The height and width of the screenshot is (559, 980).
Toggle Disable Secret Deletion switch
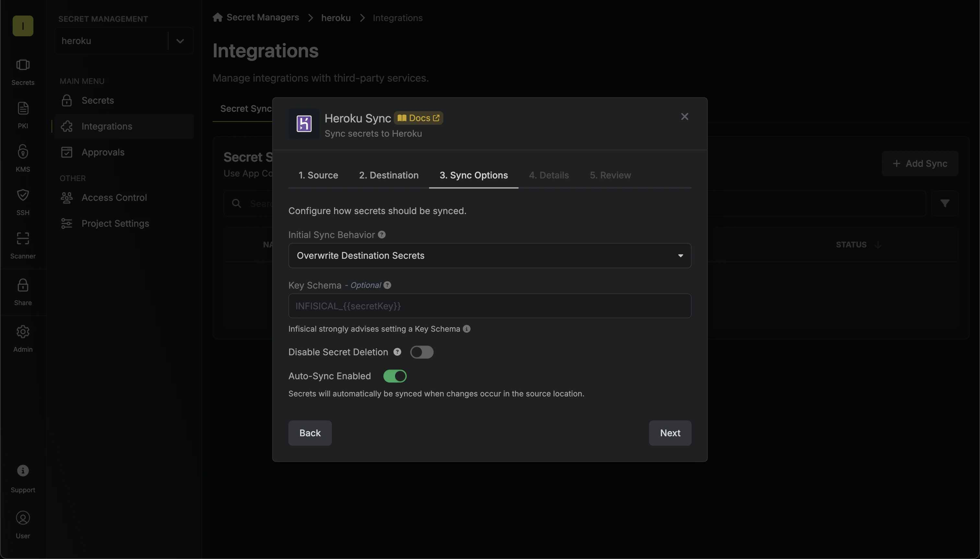tap(421, 352)
